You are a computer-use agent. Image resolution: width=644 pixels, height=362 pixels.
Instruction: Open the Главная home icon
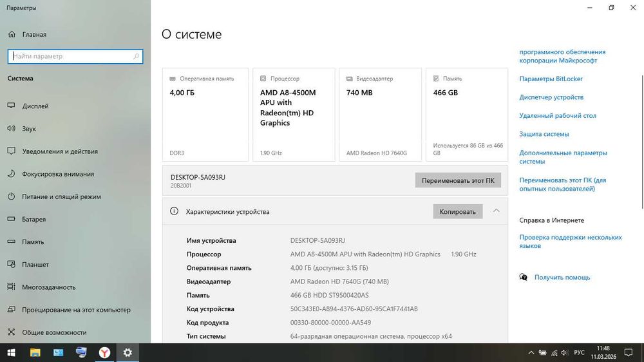12,35
